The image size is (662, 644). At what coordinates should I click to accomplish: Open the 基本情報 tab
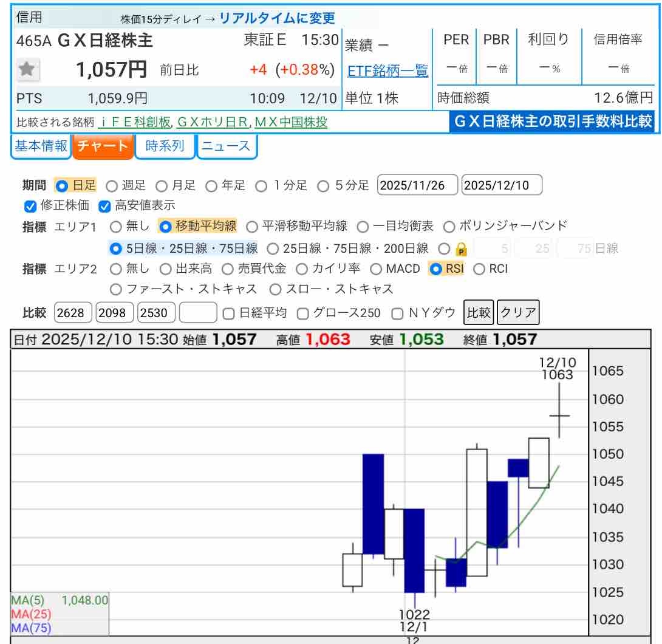[x=41, y=146]
